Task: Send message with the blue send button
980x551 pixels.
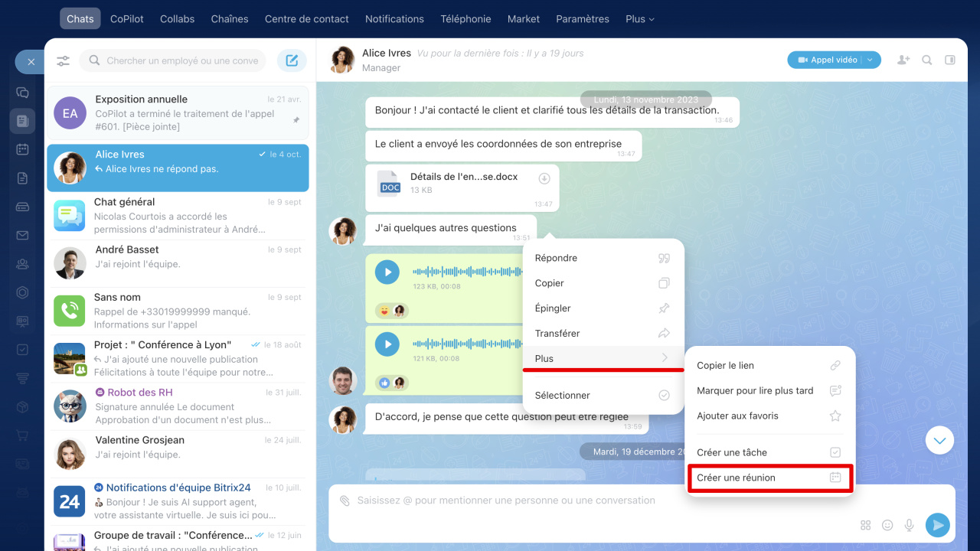Action: 937,525
